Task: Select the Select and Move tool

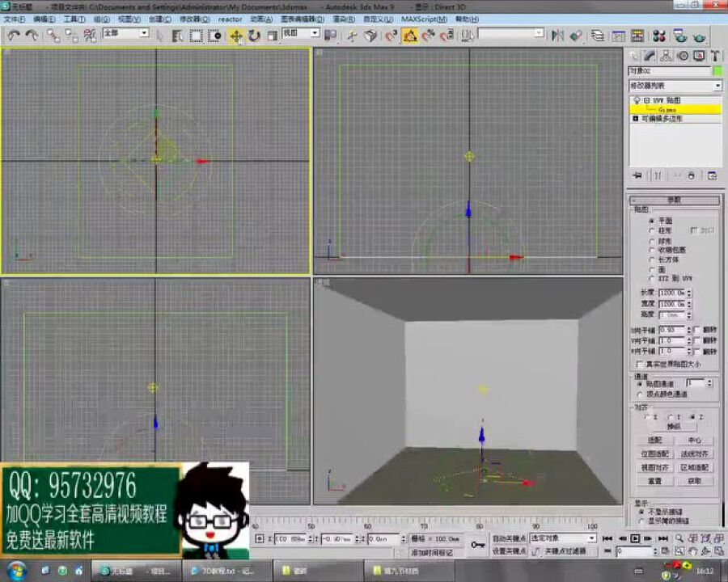Action: coord(237,35)
